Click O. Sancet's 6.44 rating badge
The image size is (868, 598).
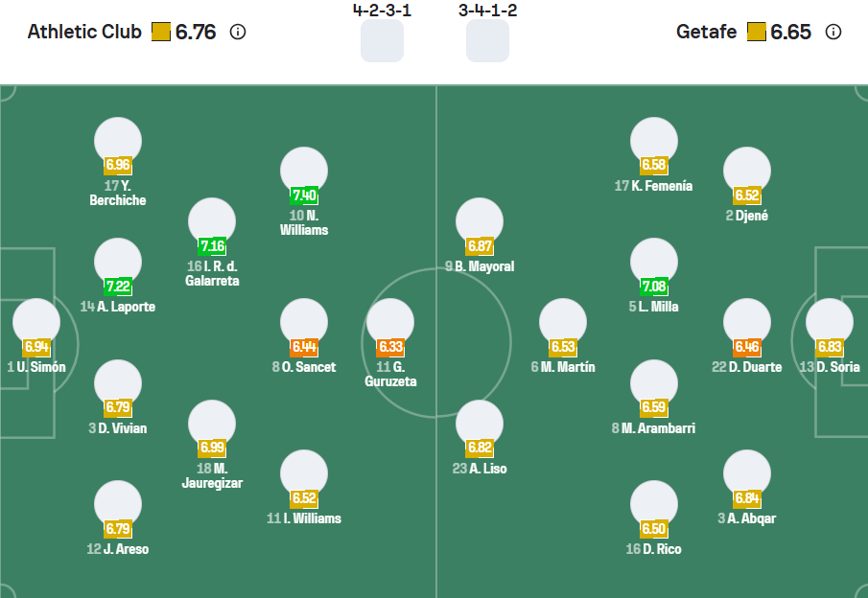(304, 347)
